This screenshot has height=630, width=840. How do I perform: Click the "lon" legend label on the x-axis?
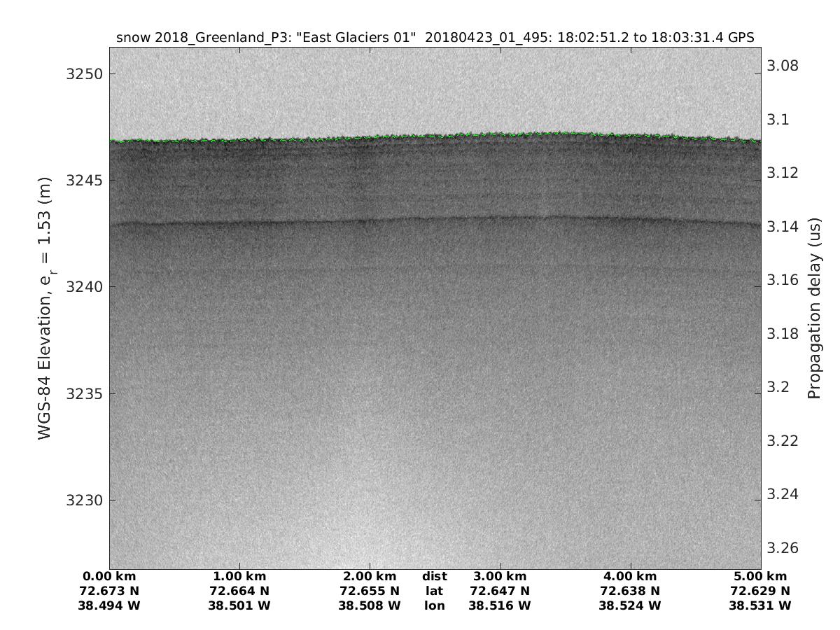435,606
